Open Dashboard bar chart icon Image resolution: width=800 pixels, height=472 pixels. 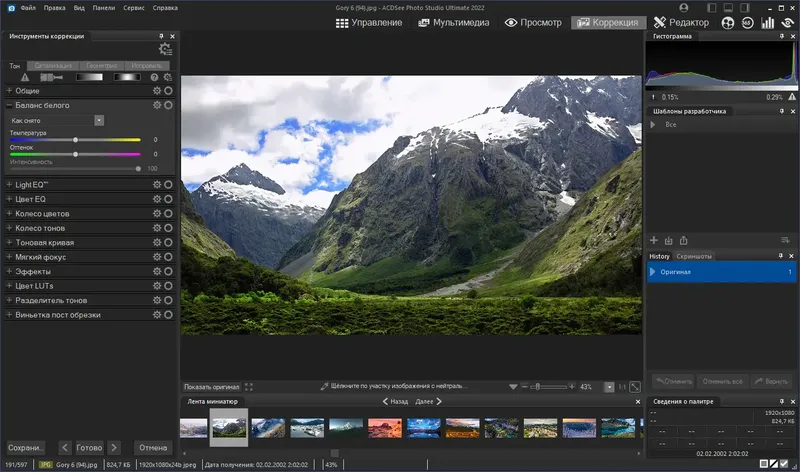click(x=767, y=22)
